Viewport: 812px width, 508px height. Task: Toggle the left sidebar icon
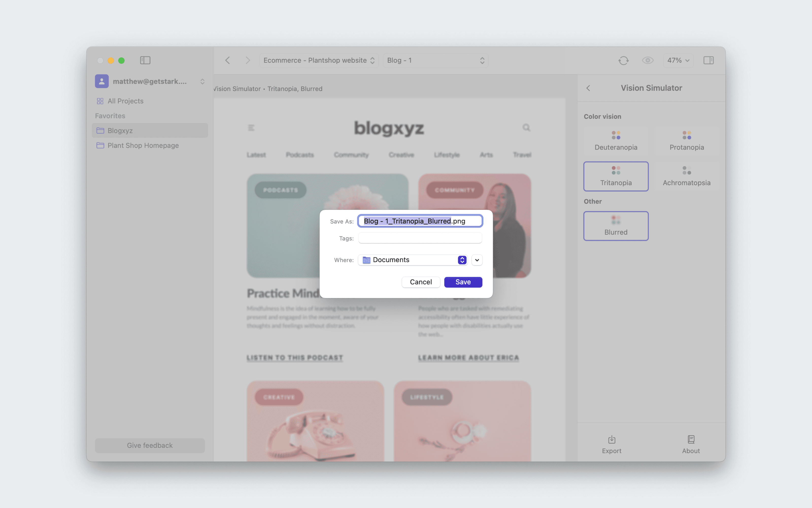pos(145,60)
